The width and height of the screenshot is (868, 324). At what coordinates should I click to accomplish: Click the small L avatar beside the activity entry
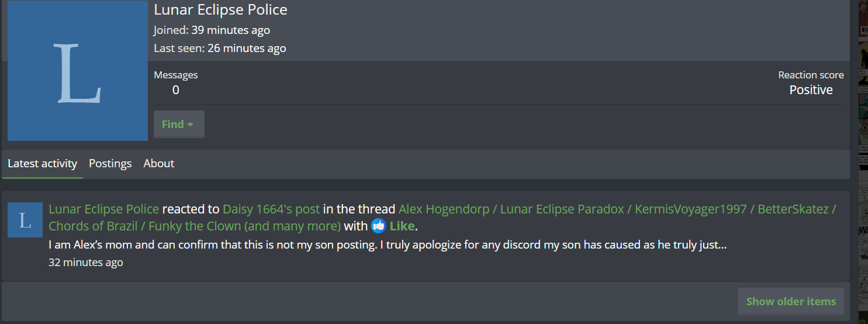[x=25, y=220]
